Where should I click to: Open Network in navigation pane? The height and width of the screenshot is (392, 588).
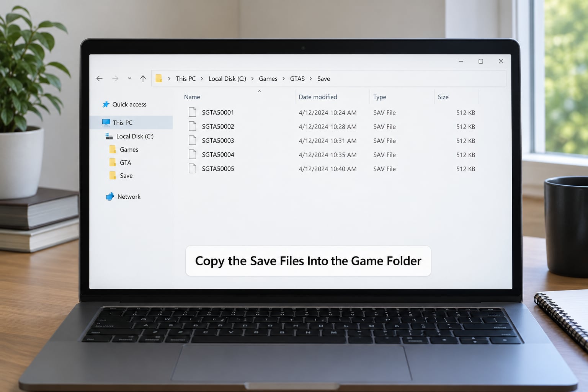point(129,197)
